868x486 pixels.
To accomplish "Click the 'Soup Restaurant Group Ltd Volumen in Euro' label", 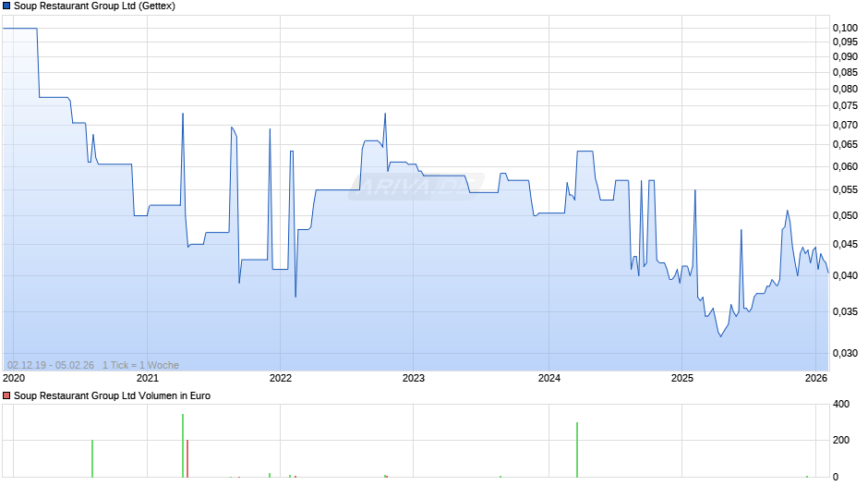I will (112, 395).
